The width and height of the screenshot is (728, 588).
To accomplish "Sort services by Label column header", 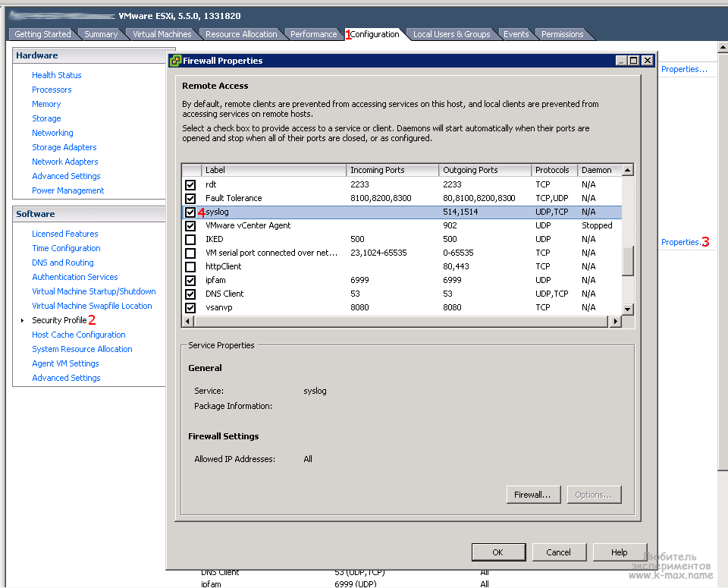I will (x=274, y=170).
